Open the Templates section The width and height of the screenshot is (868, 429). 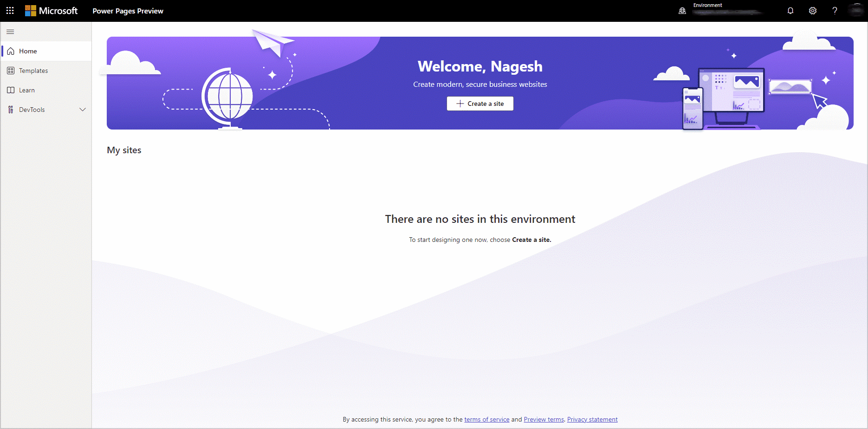(33, 71)
